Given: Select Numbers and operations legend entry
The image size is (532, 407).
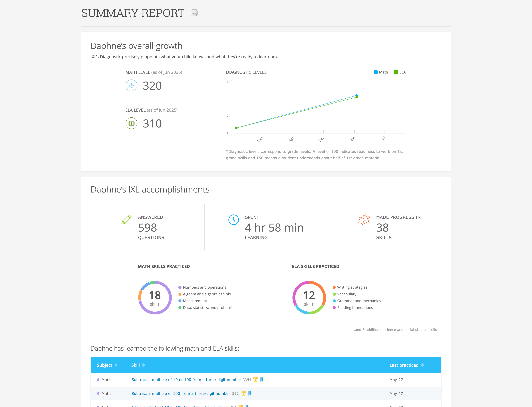Looking at the screenshot, I should click(x=202, y=287).
